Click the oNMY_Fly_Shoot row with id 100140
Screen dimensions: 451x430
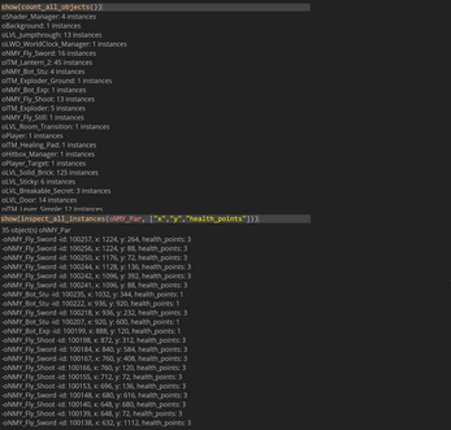click(x=94, y=404)
